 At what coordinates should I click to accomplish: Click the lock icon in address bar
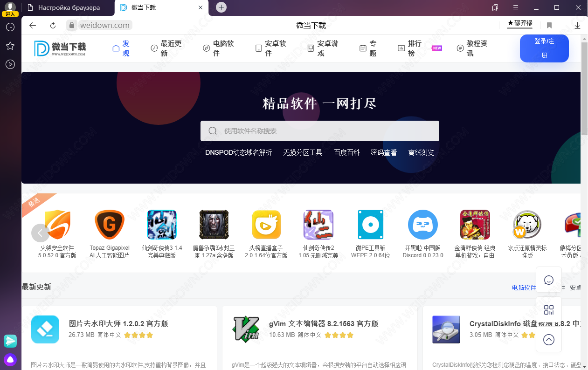tap(72, 25)
